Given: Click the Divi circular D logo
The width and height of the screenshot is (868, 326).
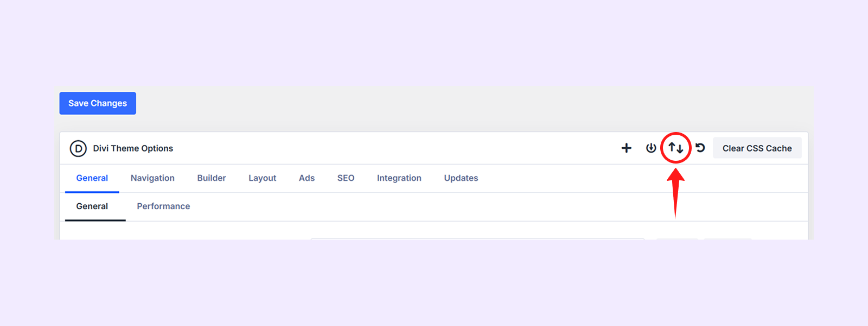Looking at the screenshot, I should (x=78, y=148).
